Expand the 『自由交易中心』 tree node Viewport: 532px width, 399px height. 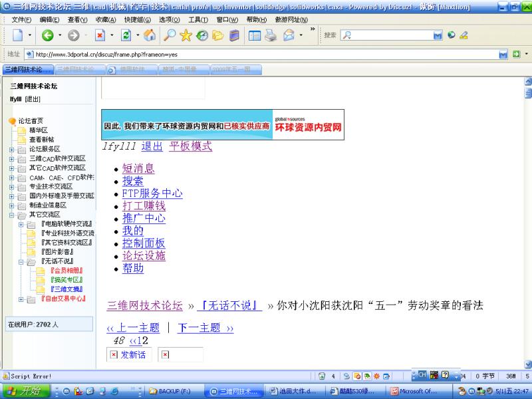(21, 299)
